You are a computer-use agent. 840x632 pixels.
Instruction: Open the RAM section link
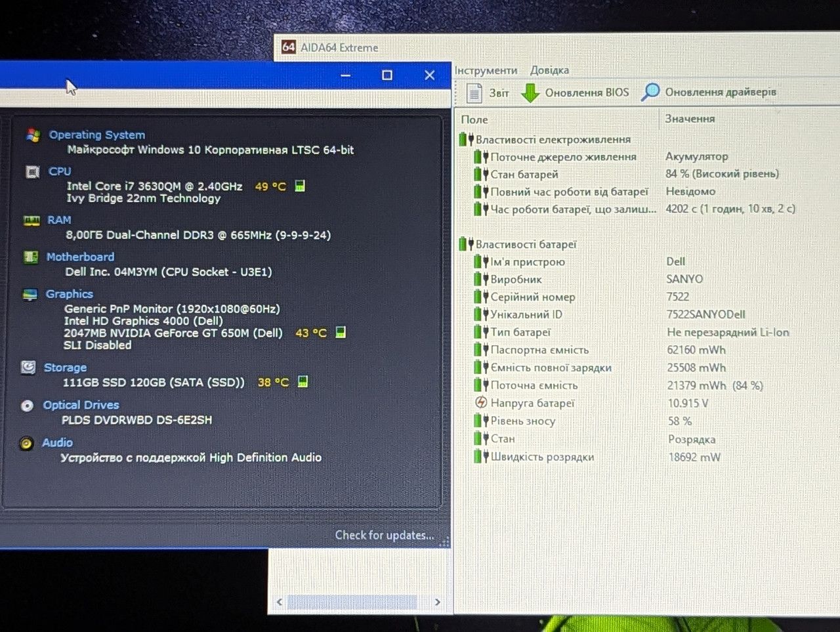click(59, 220)
